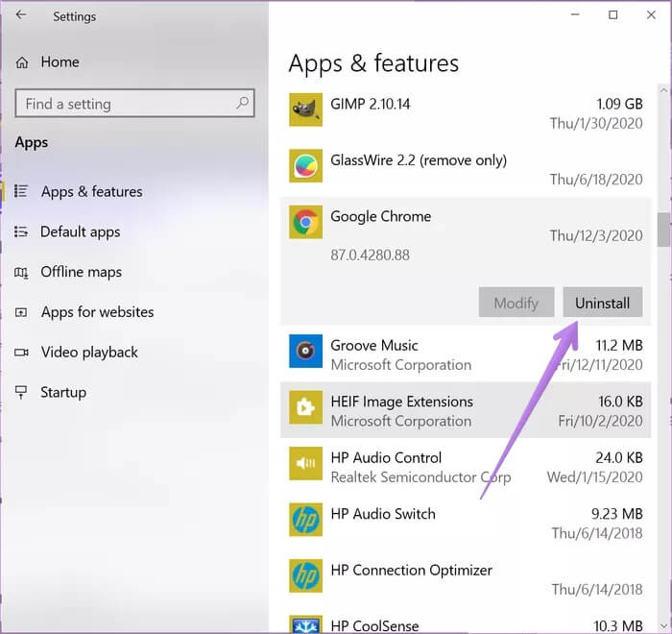The height and width of the screenshot is (634, 672).
Task: Select the HEIF Image Extensions entry
Action: 466,410
